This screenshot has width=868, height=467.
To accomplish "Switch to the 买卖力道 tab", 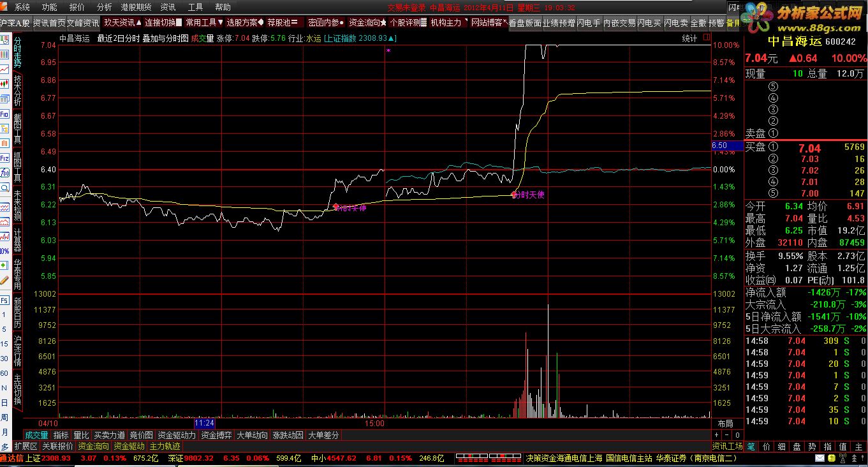I will 109,435.
